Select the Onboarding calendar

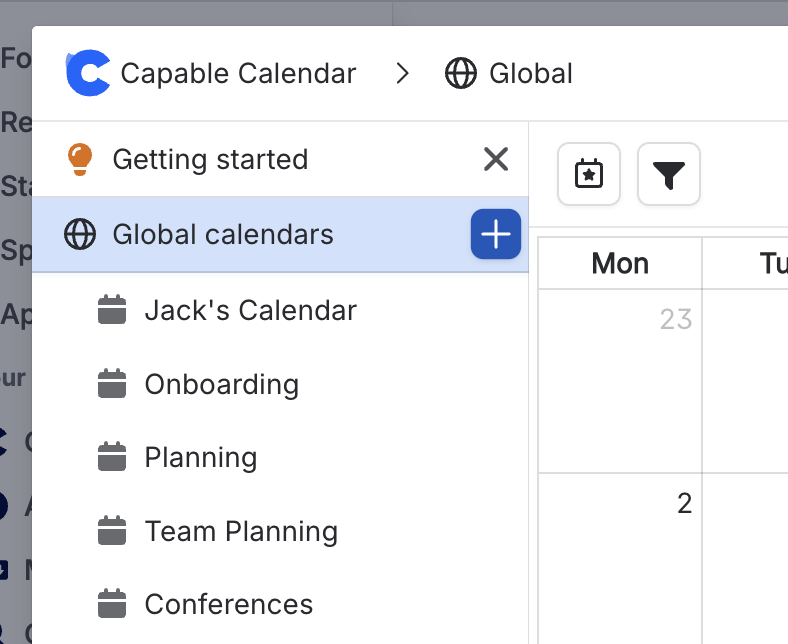click(x=221, y=384)
